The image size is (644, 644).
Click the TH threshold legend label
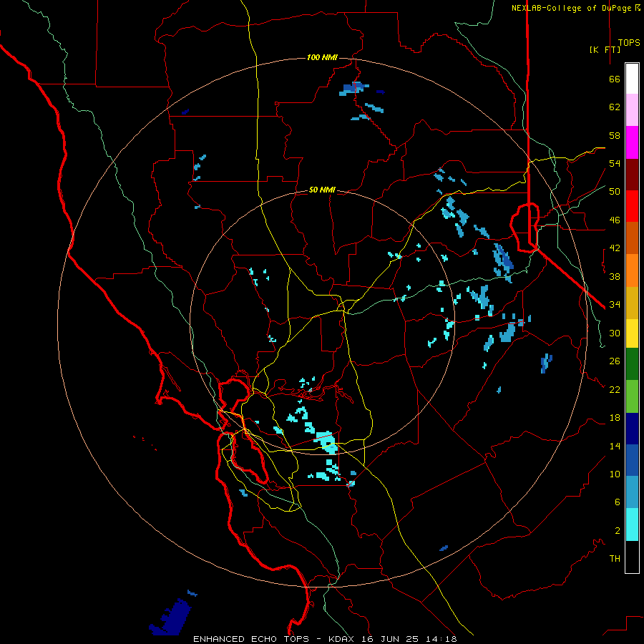click(615, 559)
